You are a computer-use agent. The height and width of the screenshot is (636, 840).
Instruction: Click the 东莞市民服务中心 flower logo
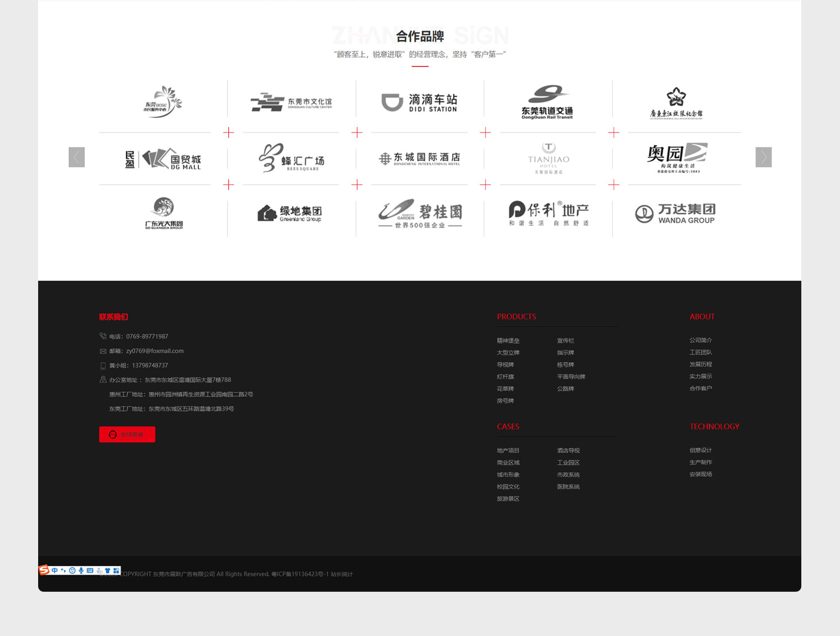coord(163,102)
